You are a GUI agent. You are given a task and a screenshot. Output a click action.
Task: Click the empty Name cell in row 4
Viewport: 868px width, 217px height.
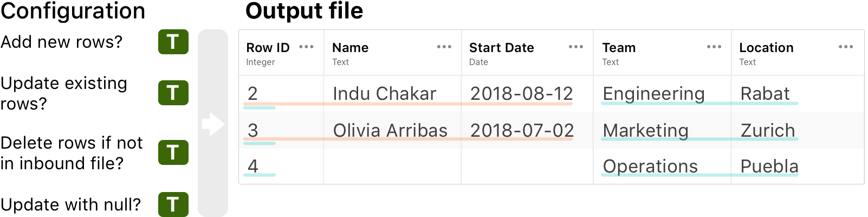tap(392, 166)
